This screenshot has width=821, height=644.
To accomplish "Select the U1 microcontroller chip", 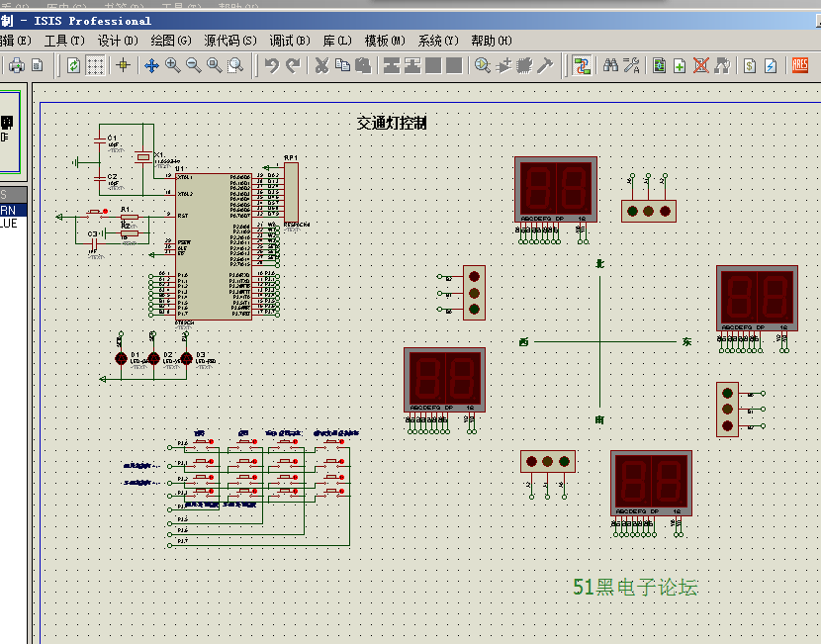I will 214,246.
